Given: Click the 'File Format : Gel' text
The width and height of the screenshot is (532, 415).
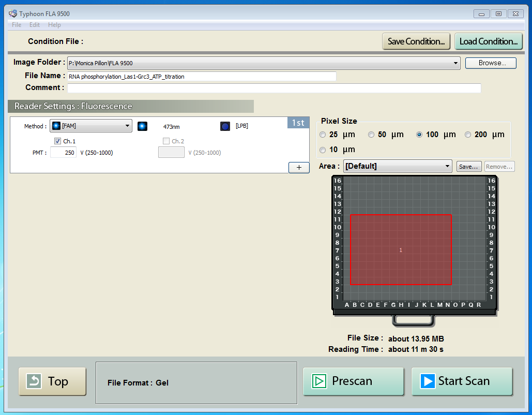Looking at the screenshot, I should pyautogui.click(x=138, y=383).
